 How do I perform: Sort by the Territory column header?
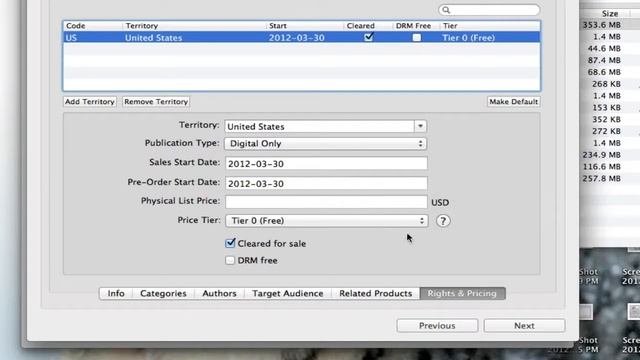[x=194, y=26]
